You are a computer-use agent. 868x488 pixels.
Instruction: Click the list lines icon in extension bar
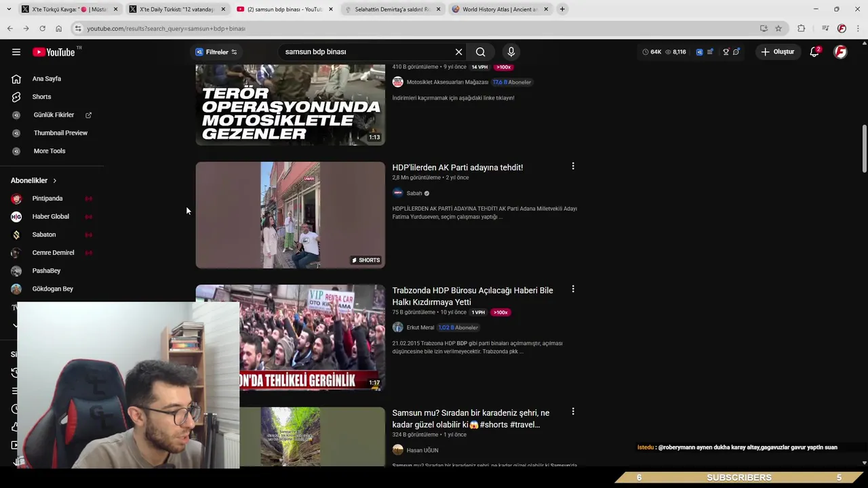pyautogui.click(x=710, y=52)
